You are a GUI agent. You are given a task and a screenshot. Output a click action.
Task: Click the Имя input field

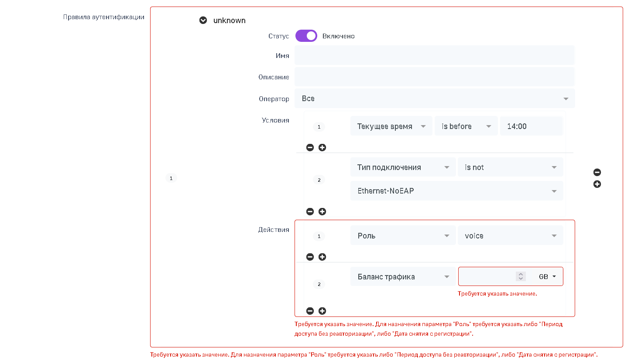point(434,56)
